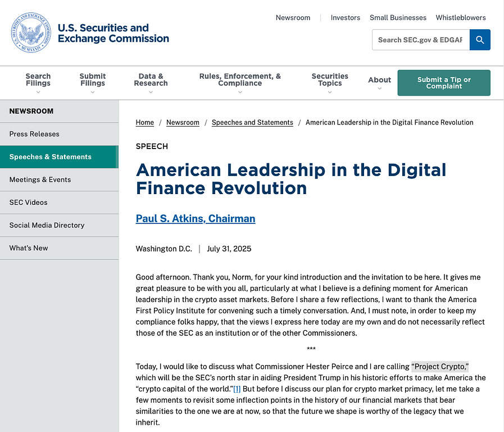
Task: Expand Rules, Enforcement, & Compliance menu
Action: click(240, 83)
